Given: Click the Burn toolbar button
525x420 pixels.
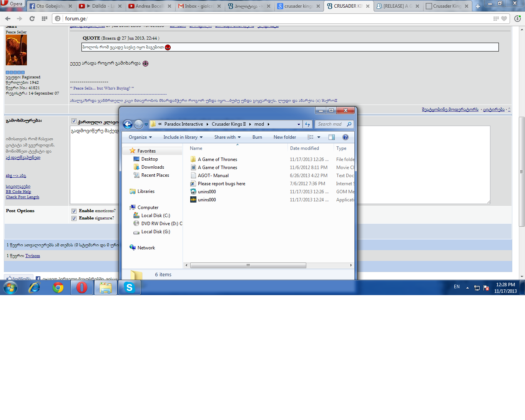Looking at the screenshot, I should (257, 137).
